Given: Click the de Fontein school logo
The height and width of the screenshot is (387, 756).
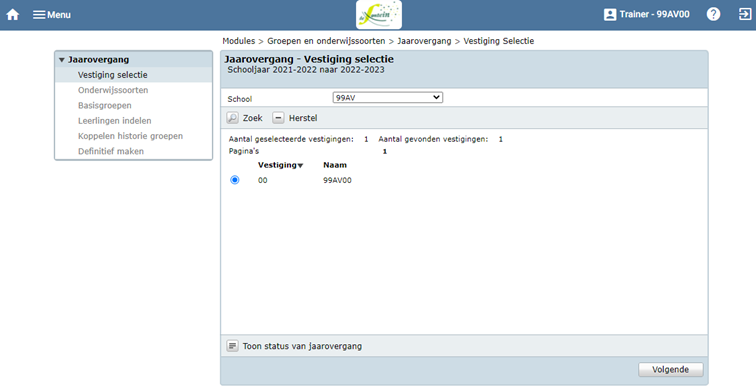Looking at the screenshot, I should 378,14.
